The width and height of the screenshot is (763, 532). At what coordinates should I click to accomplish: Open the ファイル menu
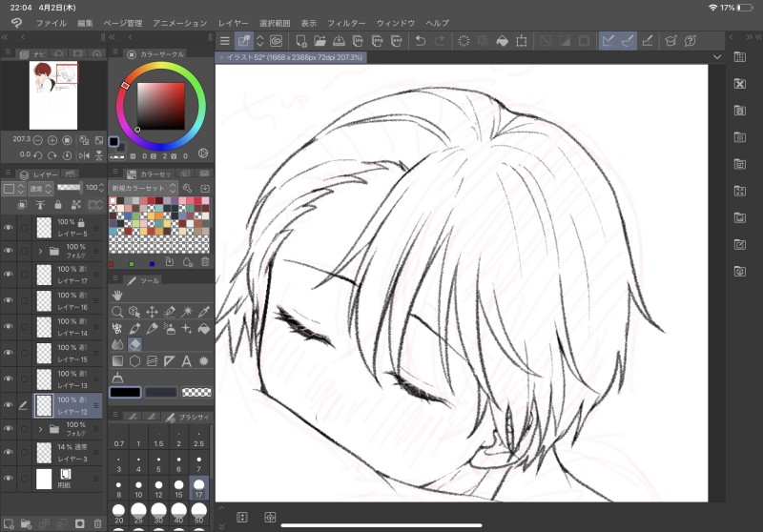52,23
